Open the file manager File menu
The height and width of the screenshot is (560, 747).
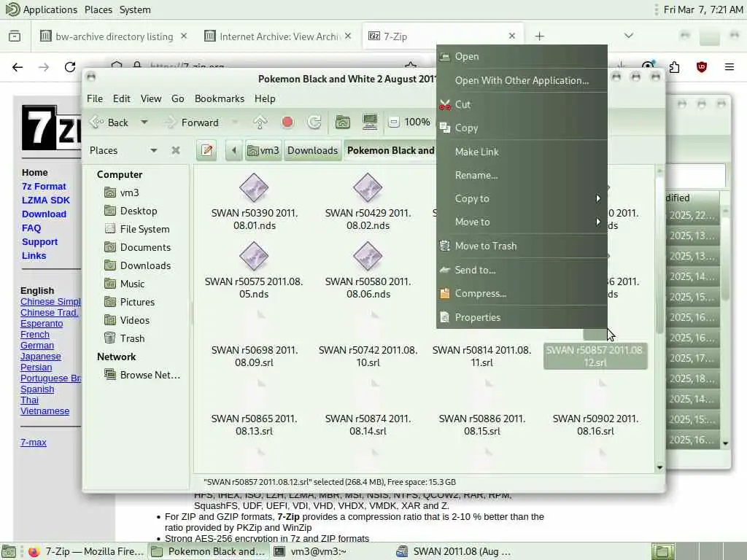pyautogui.click(x=95, y=98)
